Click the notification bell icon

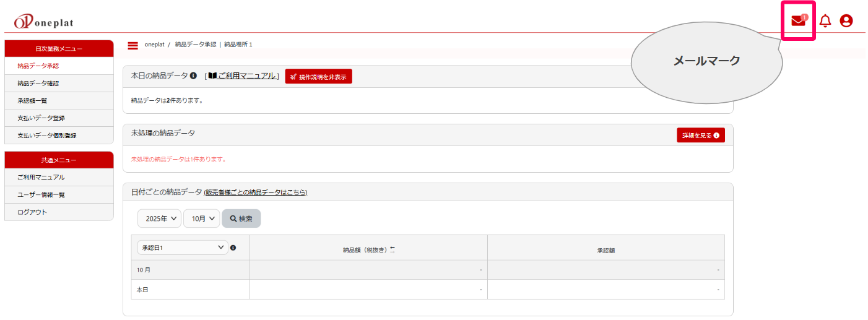(825, 21)
